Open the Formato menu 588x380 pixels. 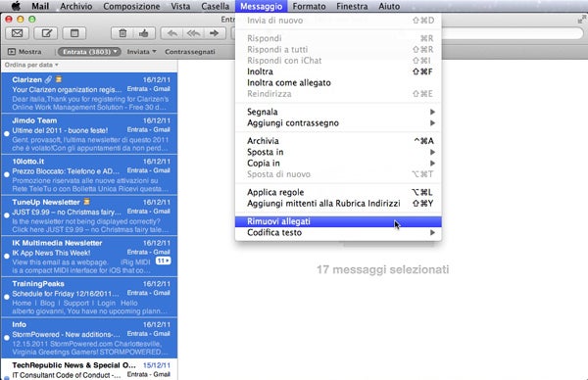click(x=309, y=7)
